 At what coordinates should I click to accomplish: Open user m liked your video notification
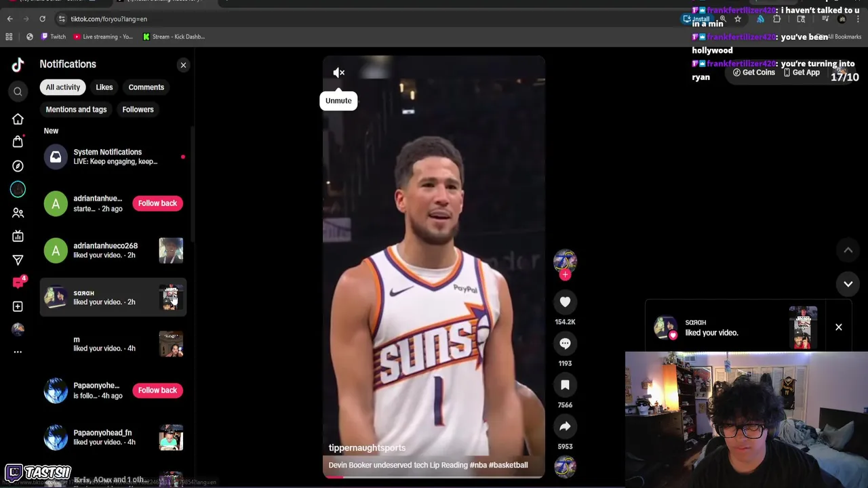(x=113, y=344)
